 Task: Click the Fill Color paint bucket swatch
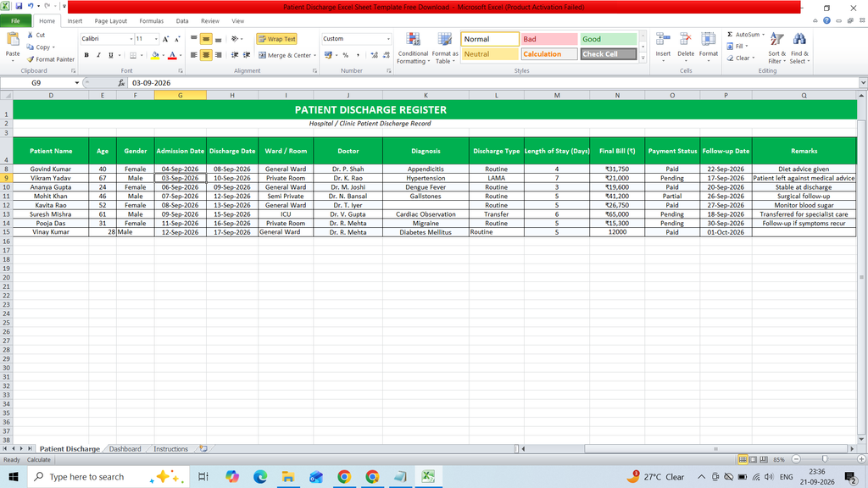[x=155, y=55]
